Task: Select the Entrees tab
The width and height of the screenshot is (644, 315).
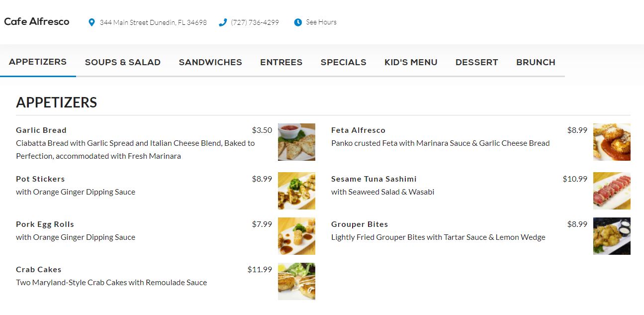Action: pos(281,62)
